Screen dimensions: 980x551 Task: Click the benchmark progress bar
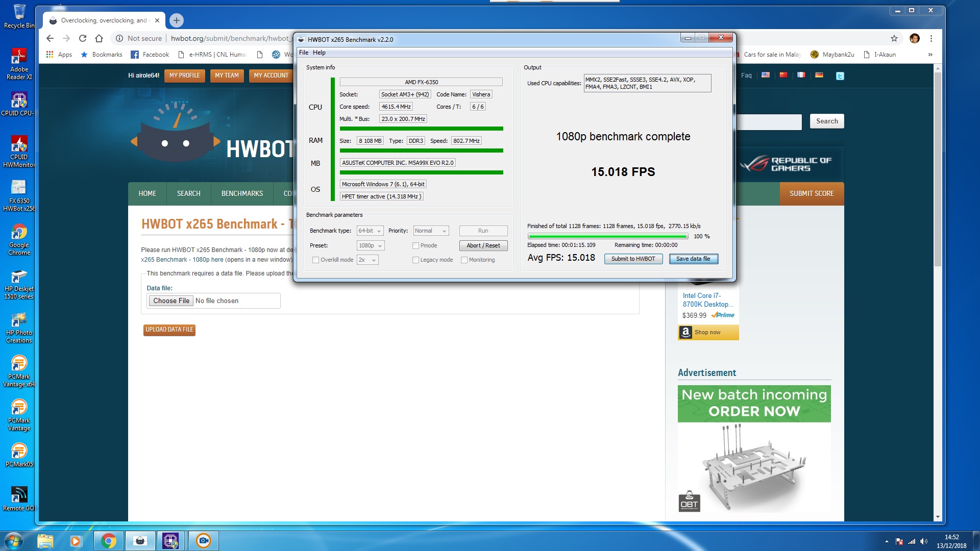608,237
